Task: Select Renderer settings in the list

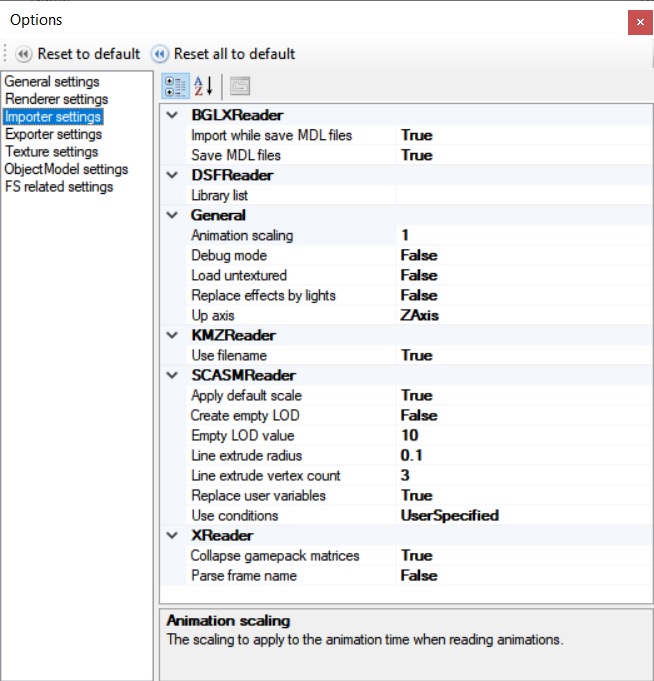Action: click(x=56, y=99)
